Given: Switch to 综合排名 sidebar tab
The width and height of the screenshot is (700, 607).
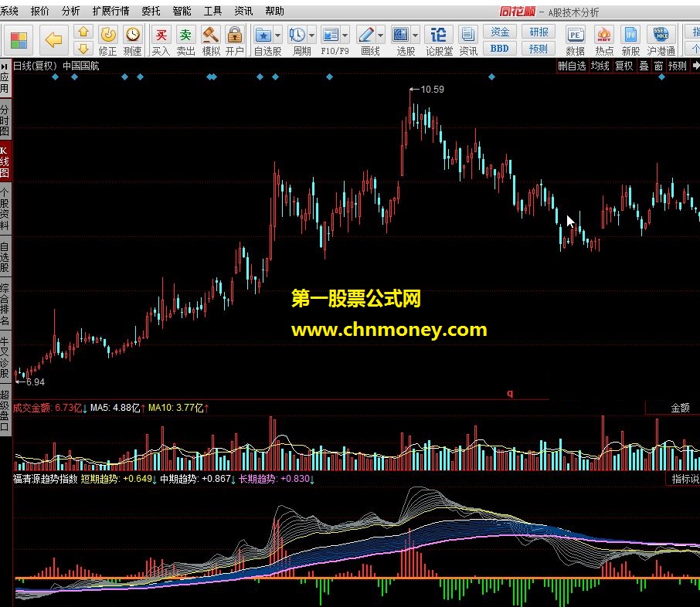Looking at the screenshot, I should point(5,304).
